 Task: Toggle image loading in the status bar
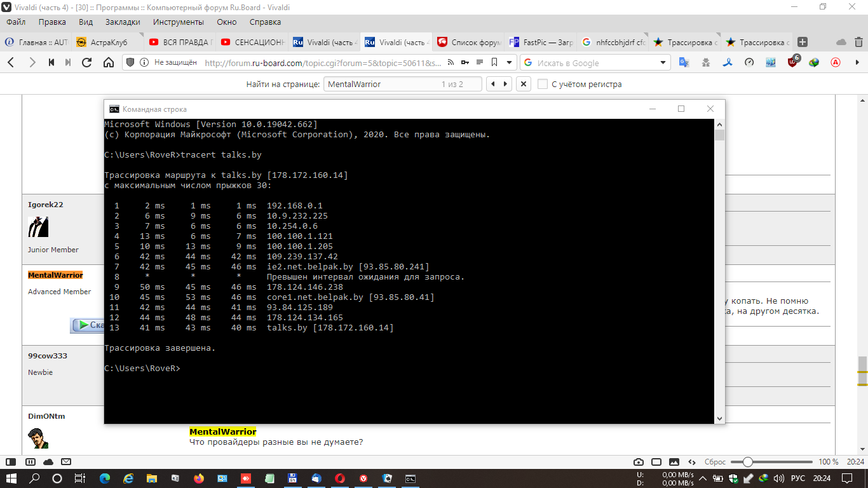pyautogui.click(x=674, y=462)
